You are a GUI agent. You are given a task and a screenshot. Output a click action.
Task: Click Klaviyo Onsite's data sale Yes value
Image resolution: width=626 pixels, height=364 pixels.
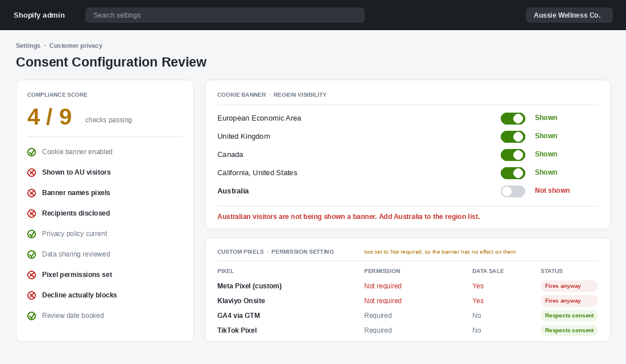point(478,300)
